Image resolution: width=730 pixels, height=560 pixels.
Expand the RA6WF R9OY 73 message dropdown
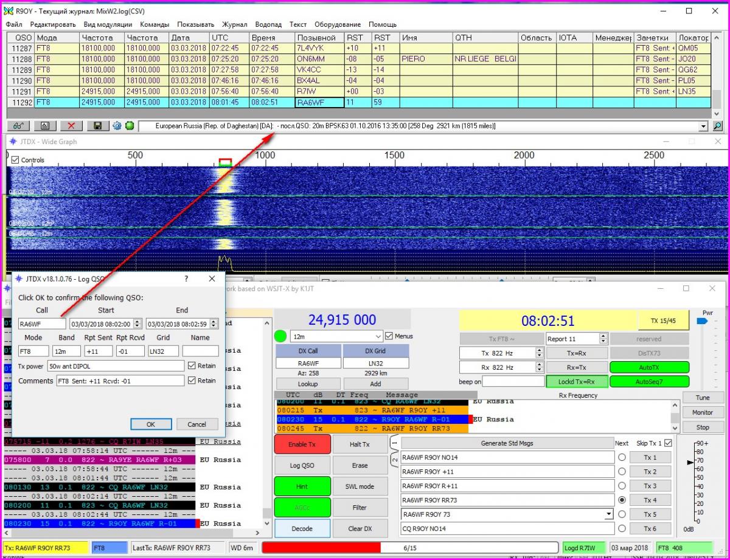pyautogui.click(x=609, y=514)
